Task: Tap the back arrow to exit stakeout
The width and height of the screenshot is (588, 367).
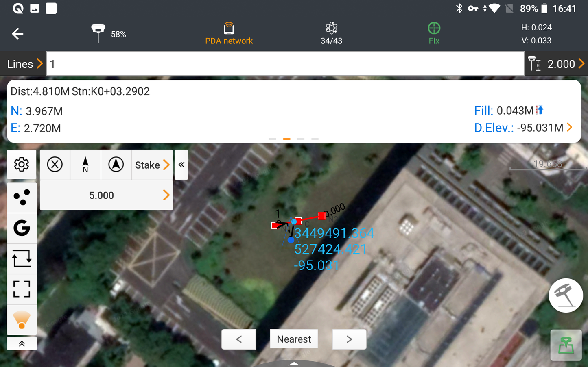Action: [17, 34]
